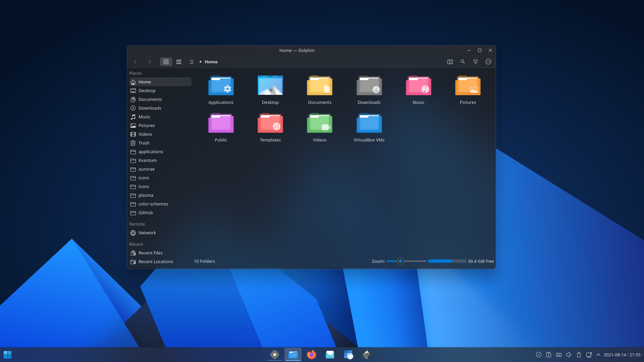Viewport: 644px width, 362px height.
Task: Click the date and time clock
Action: [622, 355]
